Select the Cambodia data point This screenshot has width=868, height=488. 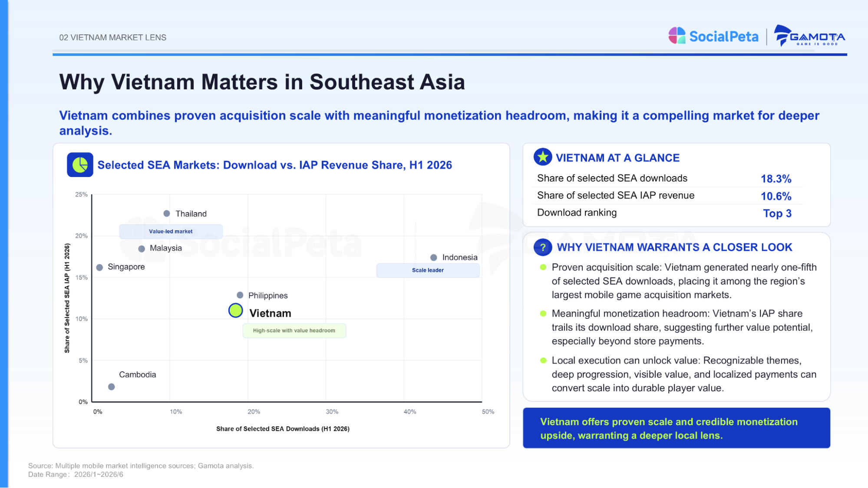point(112,386)
